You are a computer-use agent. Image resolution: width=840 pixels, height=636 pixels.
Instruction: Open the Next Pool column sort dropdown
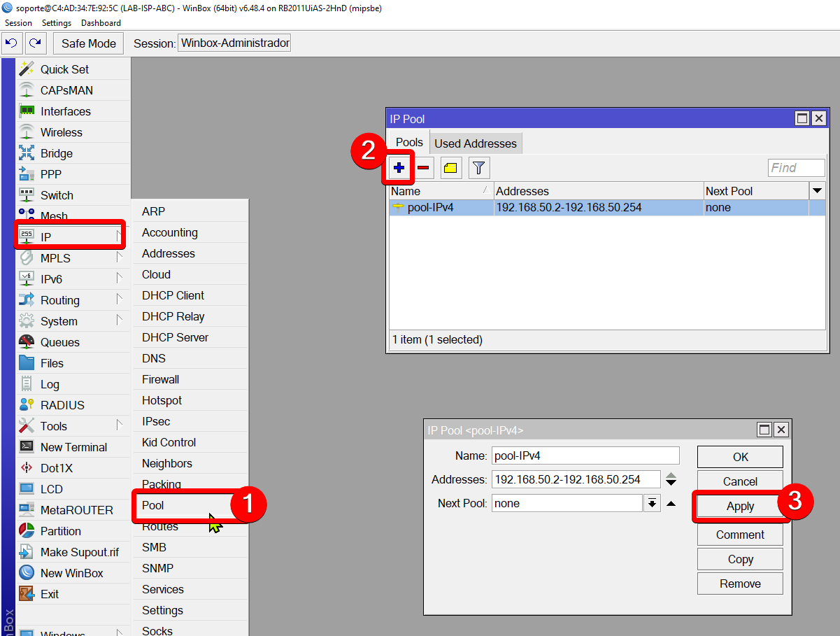(817, 191)
